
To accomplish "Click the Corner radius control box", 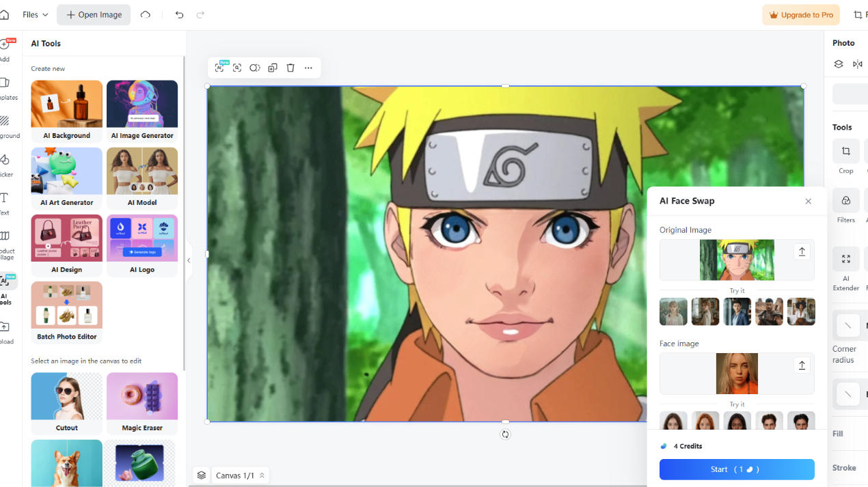I will coord(848,325).
